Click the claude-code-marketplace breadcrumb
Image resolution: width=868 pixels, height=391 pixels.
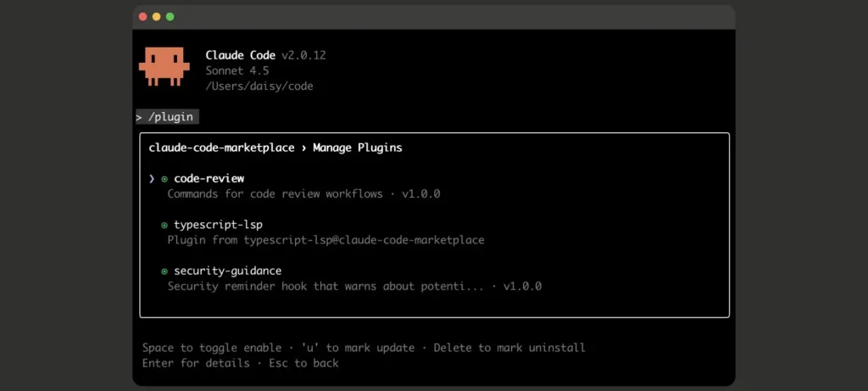point(221,148)
